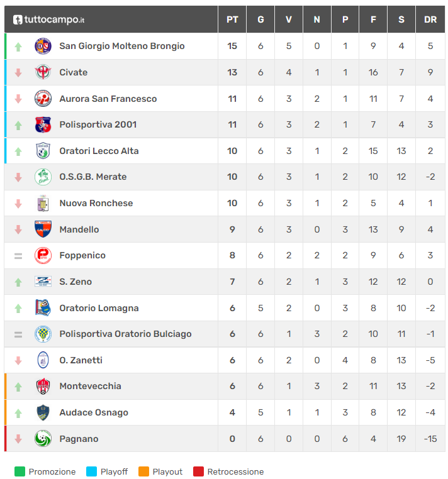This screenshot has width=448, height=479.
Task: Click the red down arrow beside O. Zanetti
Action: point(18,361)
